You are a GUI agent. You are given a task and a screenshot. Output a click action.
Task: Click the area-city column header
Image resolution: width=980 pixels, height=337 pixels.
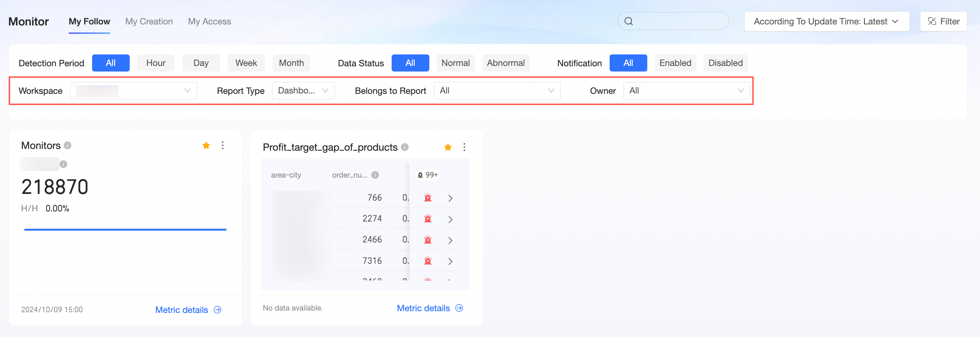(286, 175)
